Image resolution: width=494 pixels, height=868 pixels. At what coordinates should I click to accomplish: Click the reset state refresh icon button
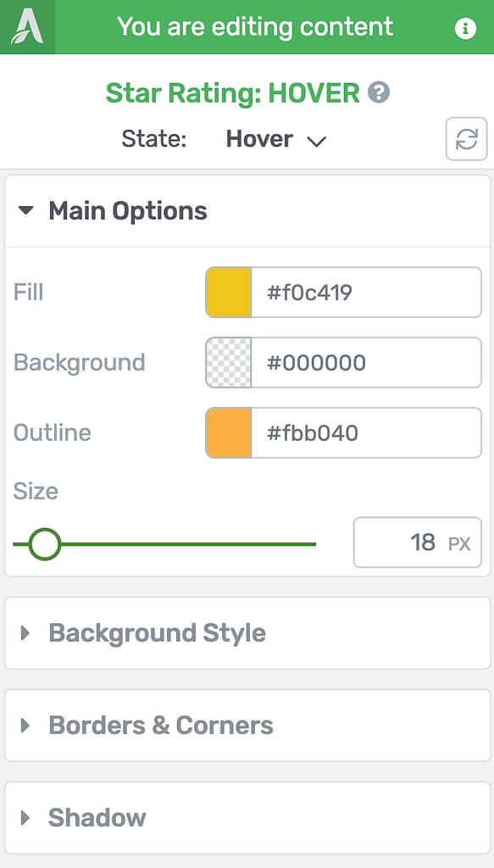(x=466, y=139)
